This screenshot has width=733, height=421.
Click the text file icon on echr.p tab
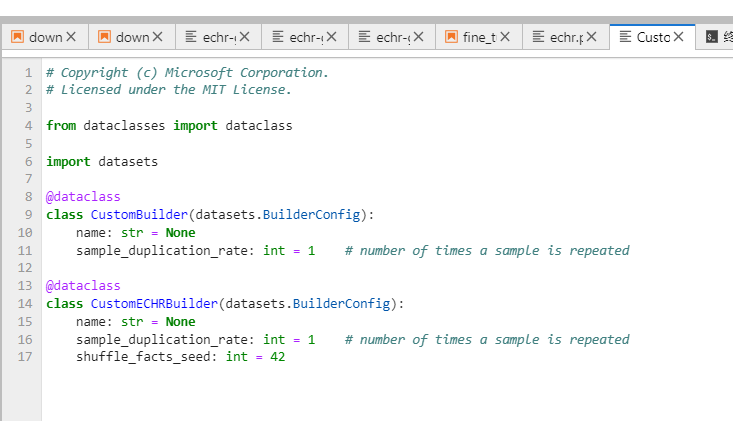click(x=538, y=36)
